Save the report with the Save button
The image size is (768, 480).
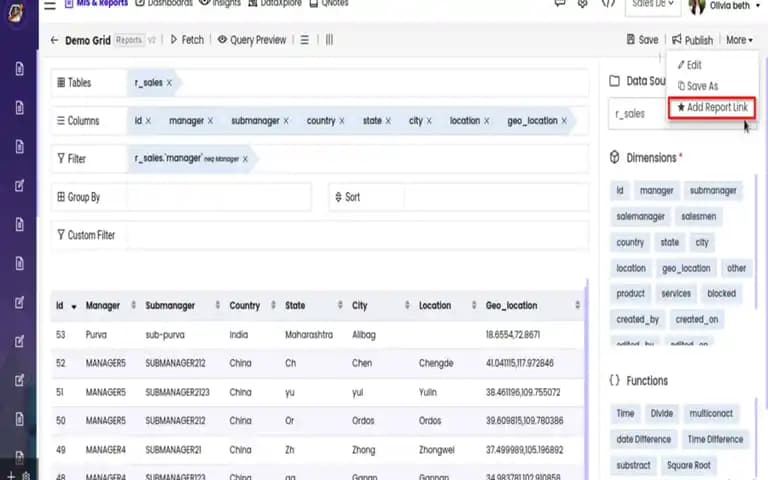[643, 40]
